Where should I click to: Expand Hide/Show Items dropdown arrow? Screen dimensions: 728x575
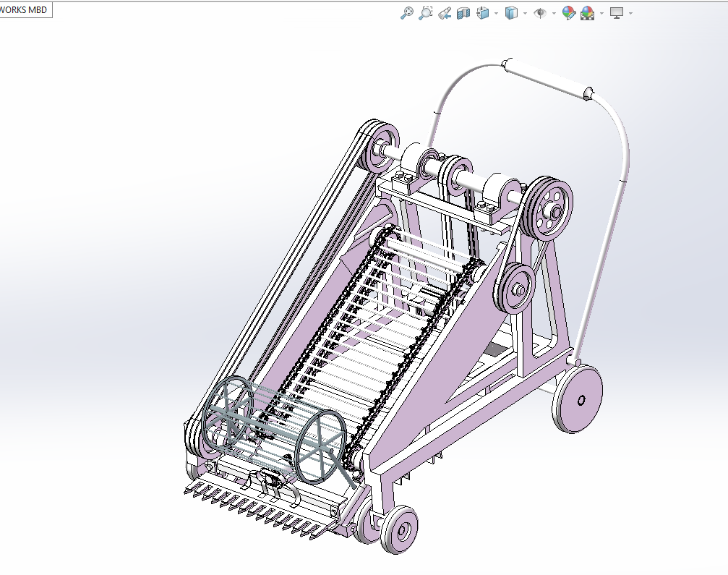554,14
